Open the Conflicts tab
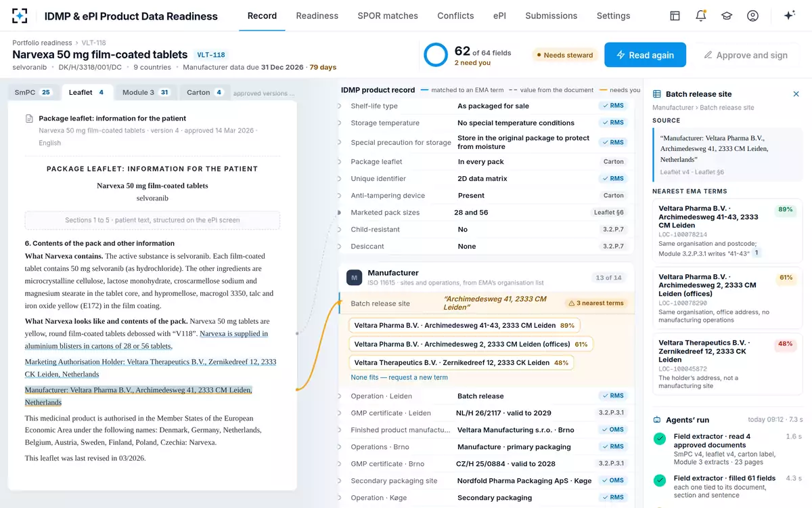The image size is (812, 508). 455,16
